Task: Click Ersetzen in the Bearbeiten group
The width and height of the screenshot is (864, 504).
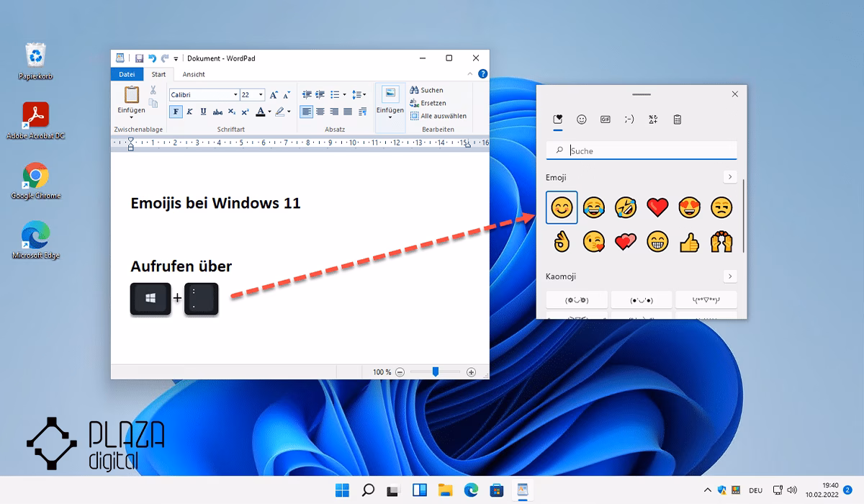Action: coord(428,103)
